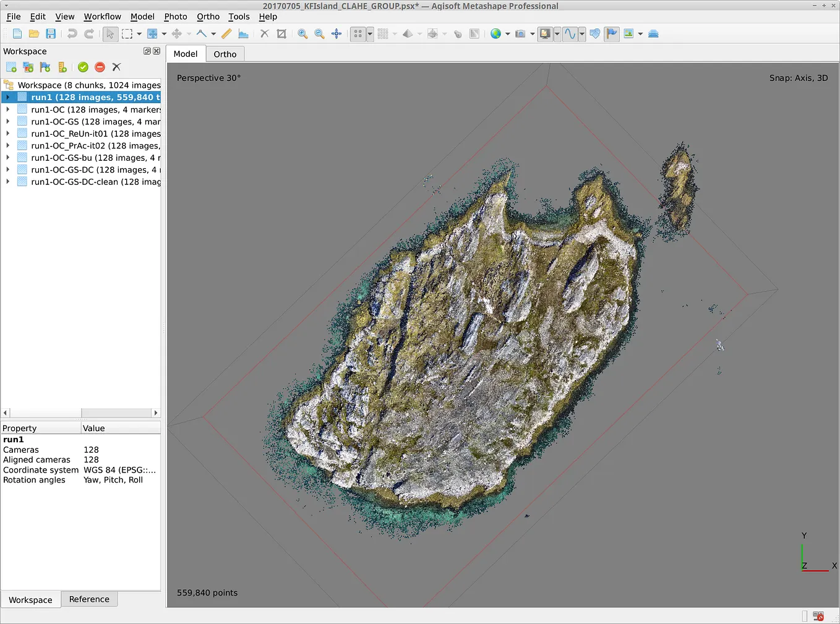Click the red Disable Cameras button

(x=100, y=67)
